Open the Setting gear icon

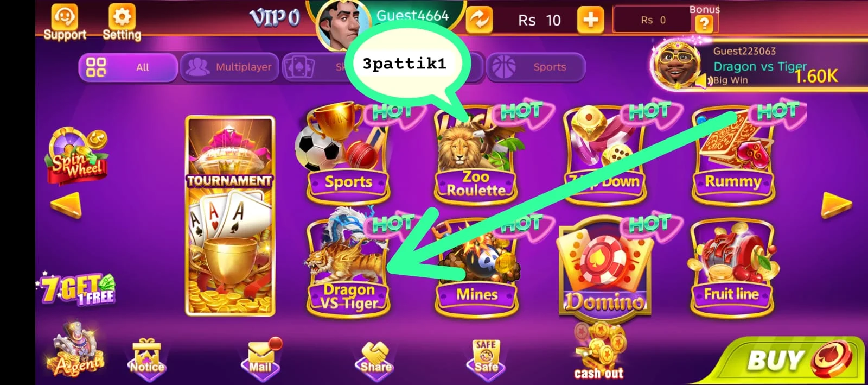pos(122,22)
